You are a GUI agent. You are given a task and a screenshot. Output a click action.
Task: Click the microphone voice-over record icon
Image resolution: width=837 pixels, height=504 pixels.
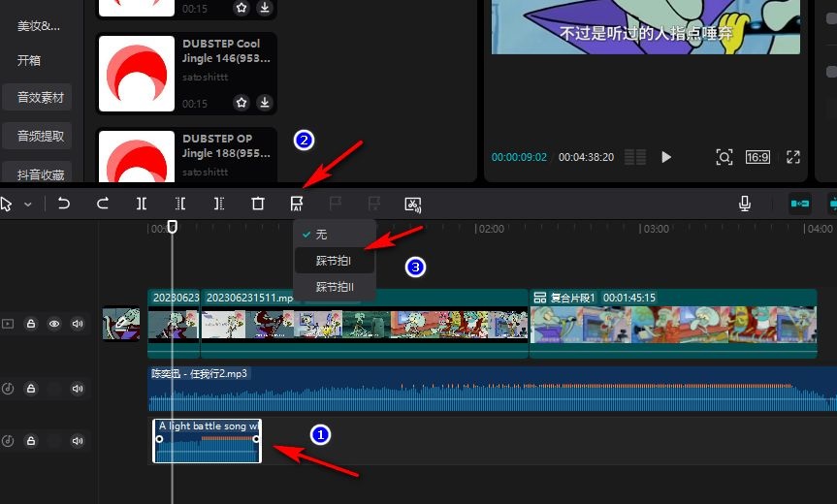pyautogui.click(x=745, y=204)
